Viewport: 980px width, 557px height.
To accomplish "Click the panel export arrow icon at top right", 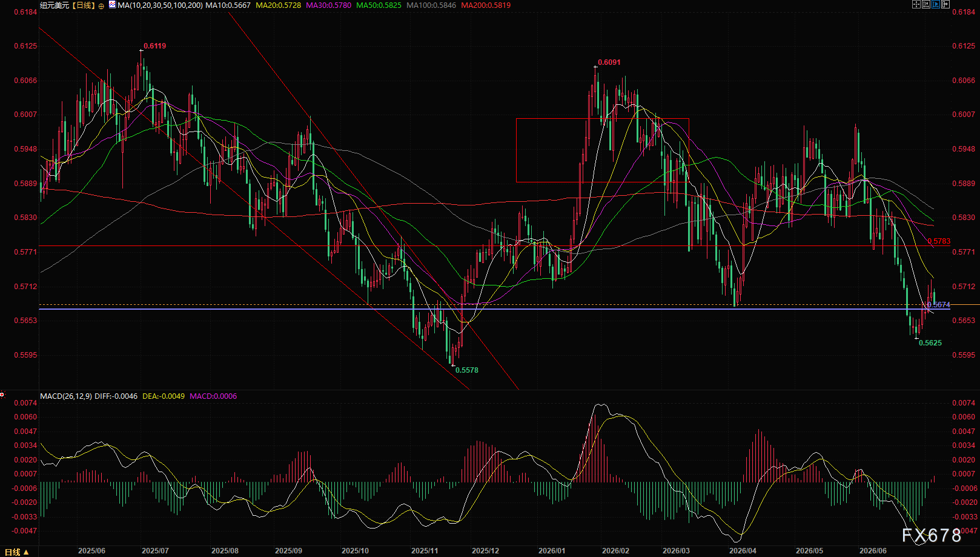I will tap(945, 4).
